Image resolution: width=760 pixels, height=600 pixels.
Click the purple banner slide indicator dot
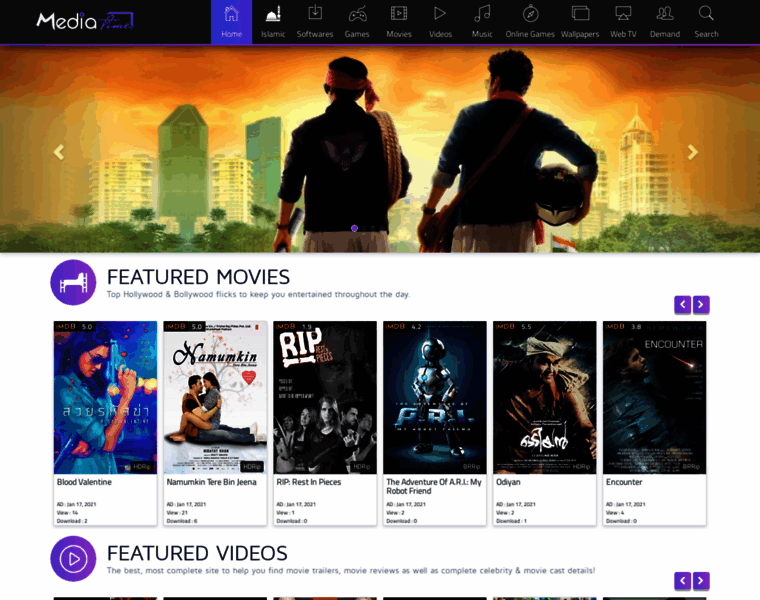[x=354, y=228]
